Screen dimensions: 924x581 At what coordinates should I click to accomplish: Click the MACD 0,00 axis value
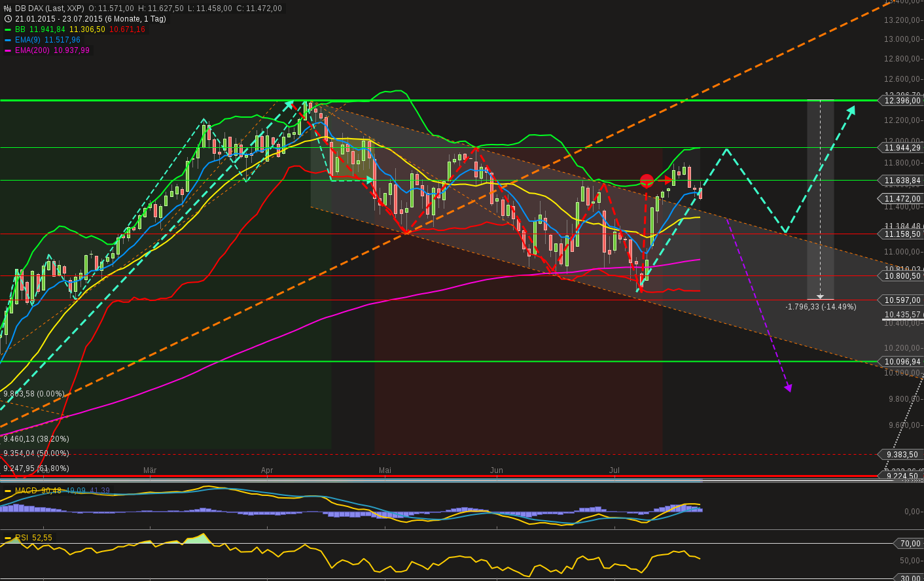[x=912, y=512]
